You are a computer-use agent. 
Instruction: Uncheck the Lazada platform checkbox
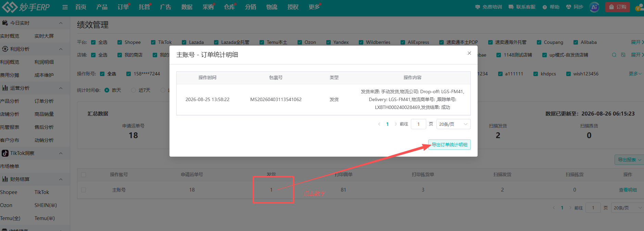click(184, 42)
